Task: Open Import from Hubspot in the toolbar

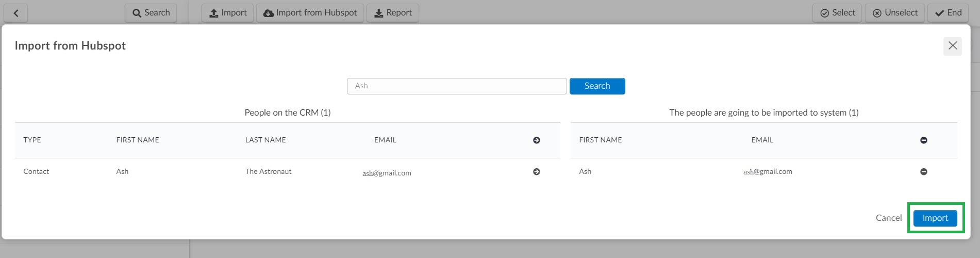Action: click(310, 13)
